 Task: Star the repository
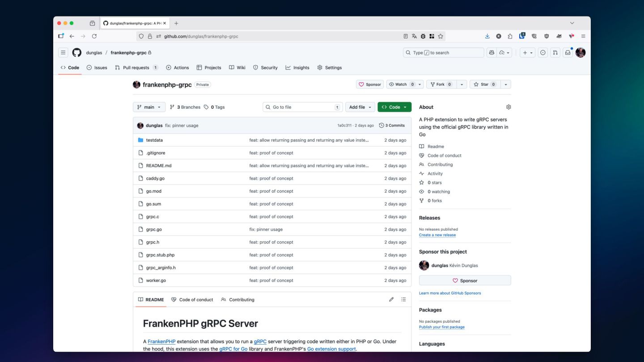click(485, 84)
